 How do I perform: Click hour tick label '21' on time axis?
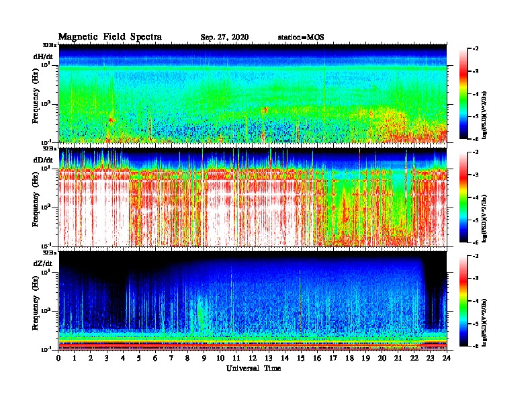click(398, 358)
